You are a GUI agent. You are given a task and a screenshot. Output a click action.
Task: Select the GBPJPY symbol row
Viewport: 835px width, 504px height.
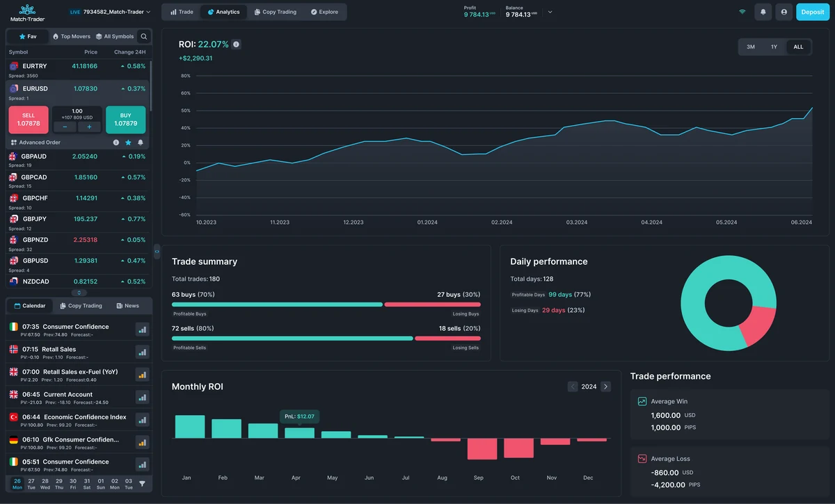[79, 222]
